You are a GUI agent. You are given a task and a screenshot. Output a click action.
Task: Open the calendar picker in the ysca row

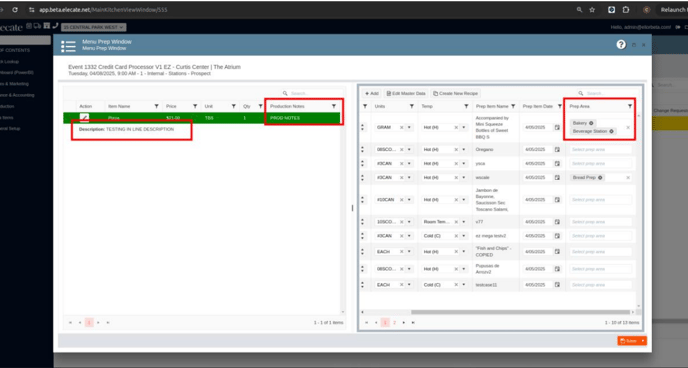point(557,164)
